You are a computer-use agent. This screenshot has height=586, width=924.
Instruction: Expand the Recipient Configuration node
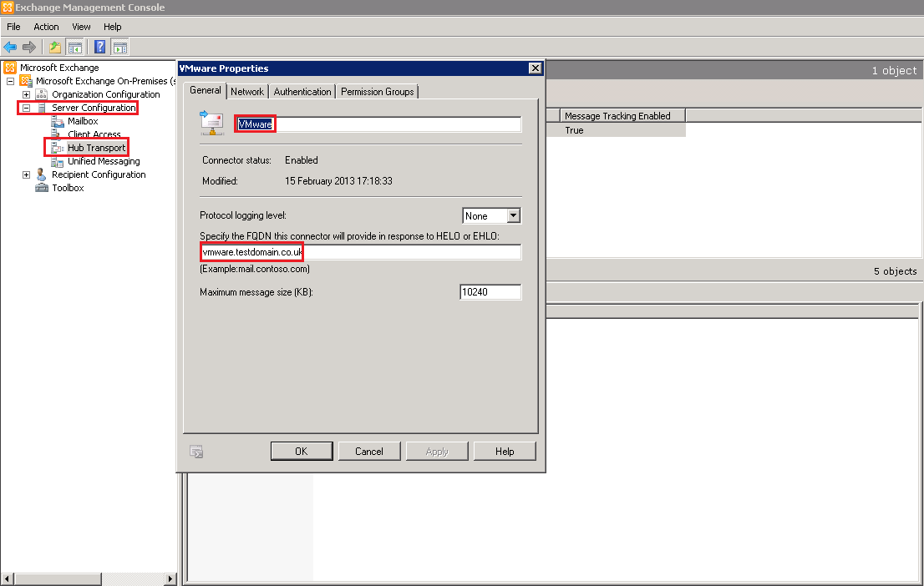(26, 174)
